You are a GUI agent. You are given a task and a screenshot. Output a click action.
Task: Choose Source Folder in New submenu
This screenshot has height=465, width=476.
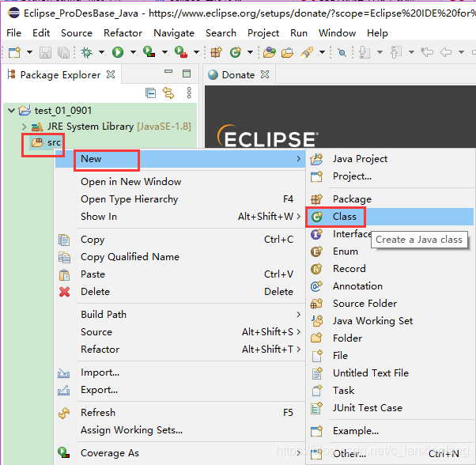click(x=391, y=304)
